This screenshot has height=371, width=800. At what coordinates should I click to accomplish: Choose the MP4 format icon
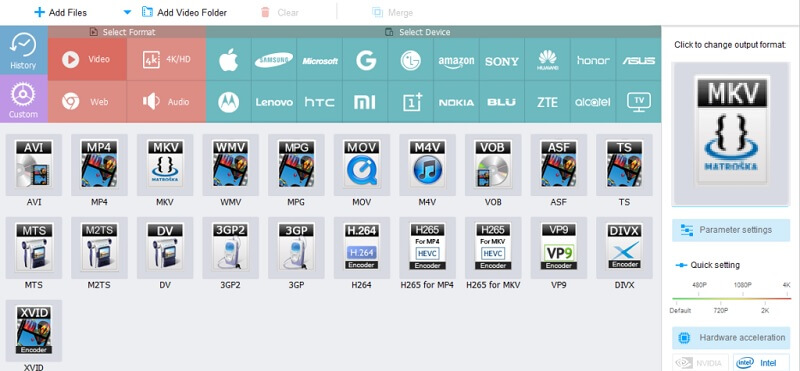[99, 164]
